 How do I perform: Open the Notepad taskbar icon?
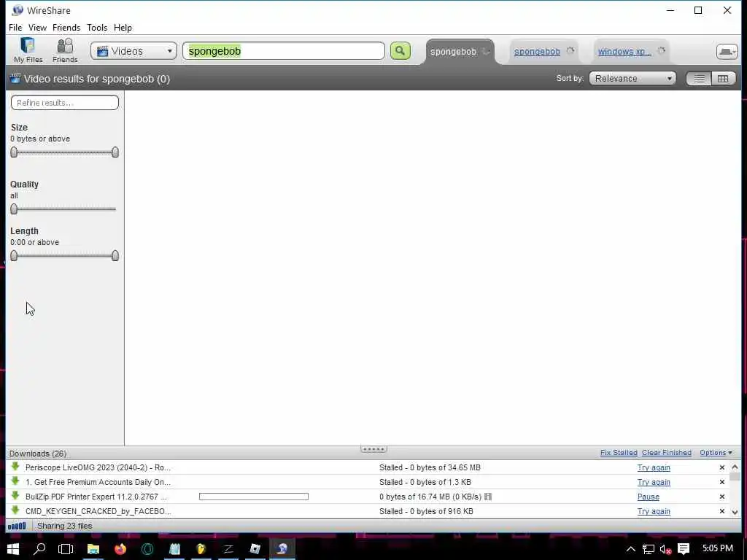[x=174, y=549]
